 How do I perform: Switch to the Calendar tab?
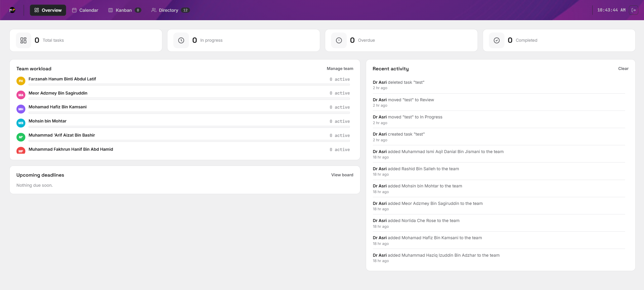[x=85, y=10]
